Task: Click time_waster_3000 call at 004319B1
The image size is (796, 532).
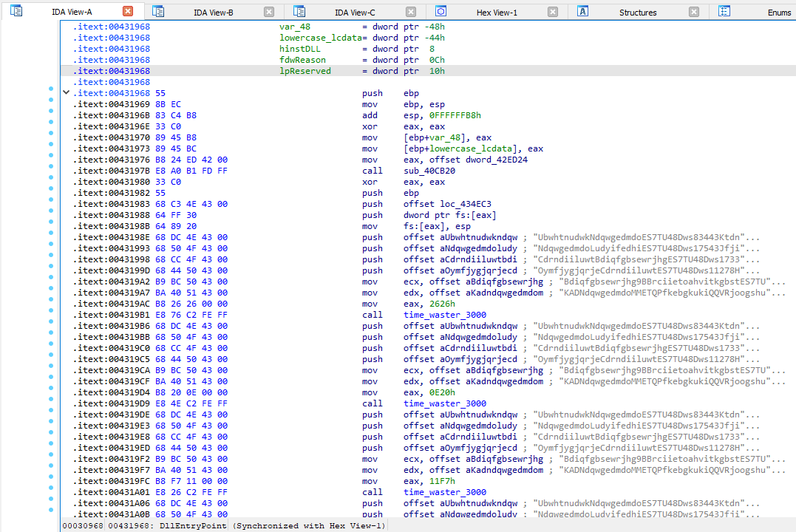Action: click(445, 315)
